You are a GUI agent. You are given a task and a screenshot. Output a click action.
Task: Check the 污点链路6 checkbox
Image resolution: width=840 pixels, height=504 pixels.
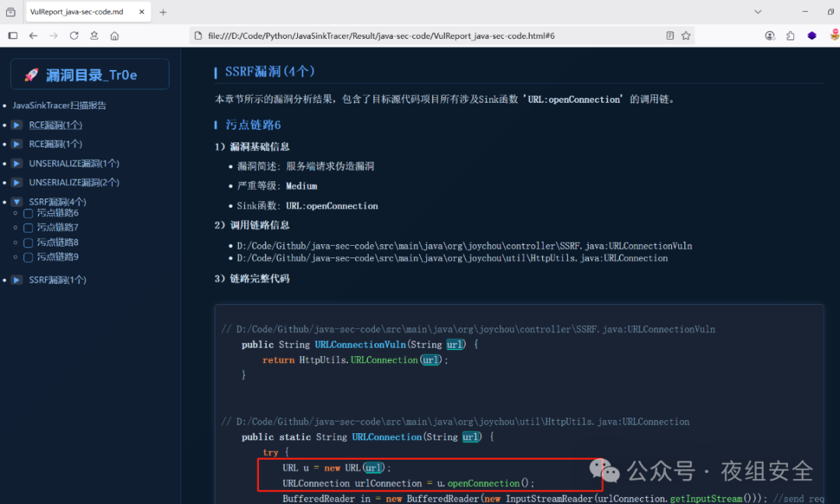29,214
